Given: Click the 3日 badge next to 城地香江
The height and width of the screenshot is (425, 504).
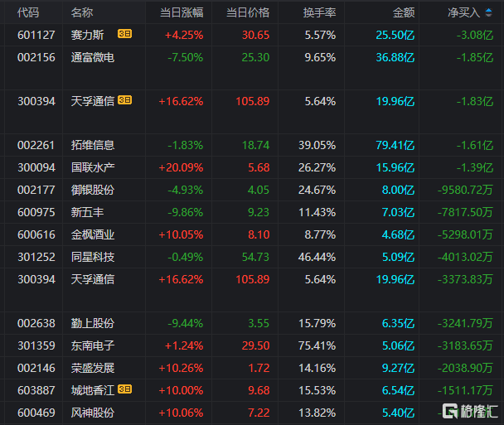Looking at the screenshot, I should pos(124,389).
